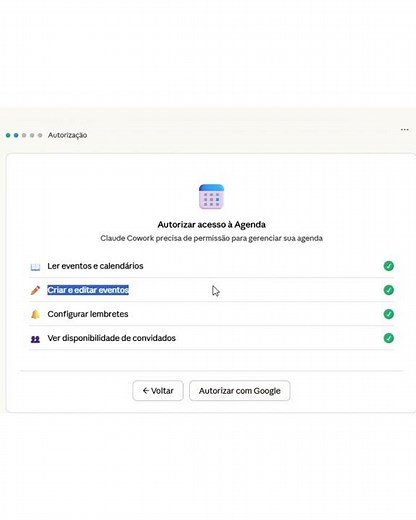Screen dimensions: 416x520
Task: Select the third gray step dot
Action: [24, 135]
